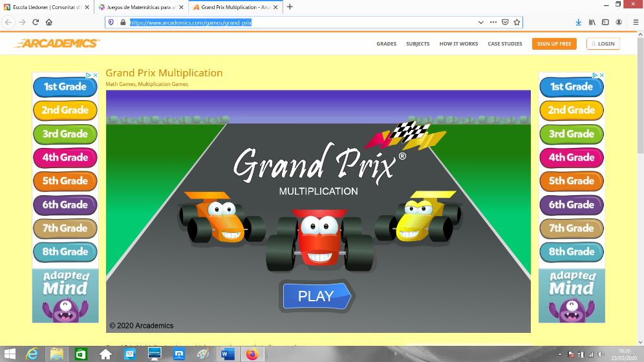Open Word from the taskbar
644x362 pixels.
coord(227,354)
